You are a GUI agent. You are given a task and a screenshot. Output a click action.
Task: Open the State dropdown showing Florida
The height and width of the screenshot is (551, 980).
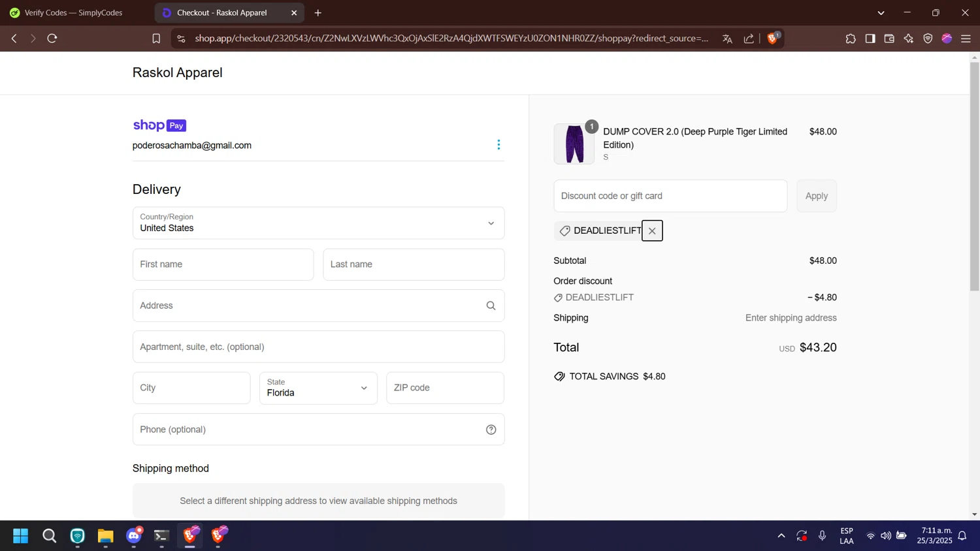pos(319,388)
